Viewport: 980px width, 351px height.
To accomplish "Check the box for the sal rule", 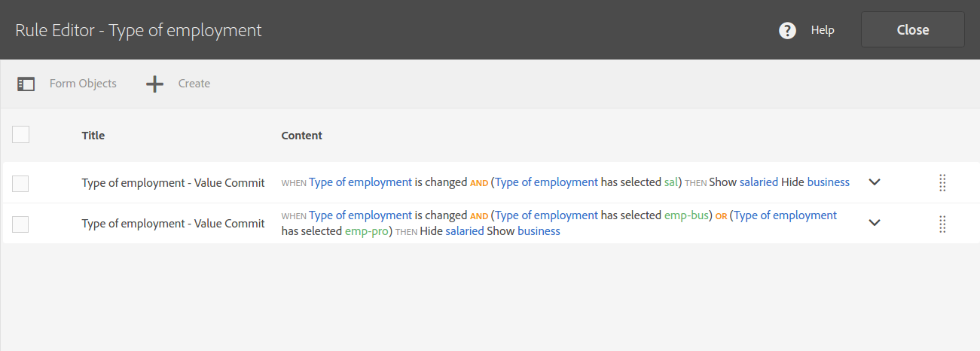I will point(21,183).
